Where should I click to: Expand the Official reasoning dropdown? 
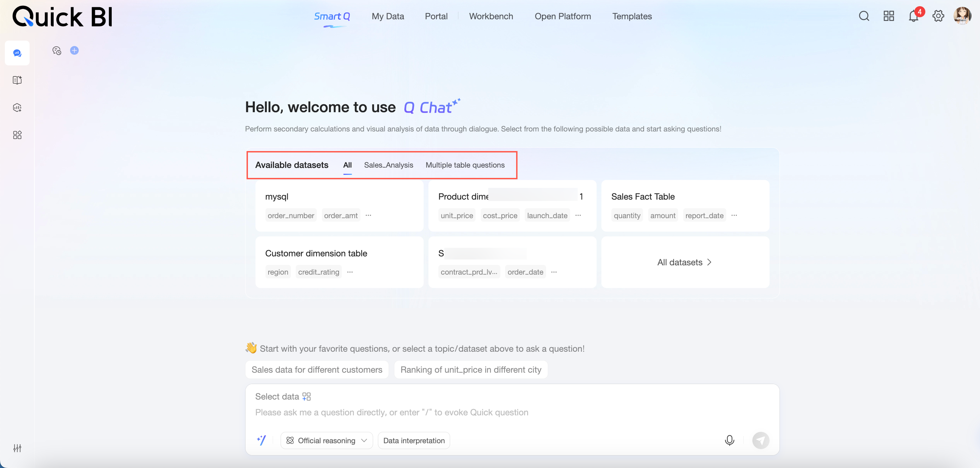[x=326, y=440]
